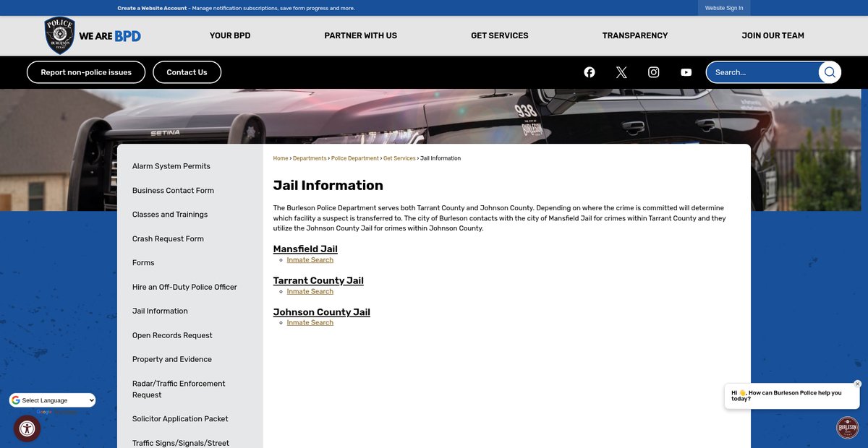Click Create a Website Account link
868x448 pixels.
pyautogui.click(x=152, y=8)
